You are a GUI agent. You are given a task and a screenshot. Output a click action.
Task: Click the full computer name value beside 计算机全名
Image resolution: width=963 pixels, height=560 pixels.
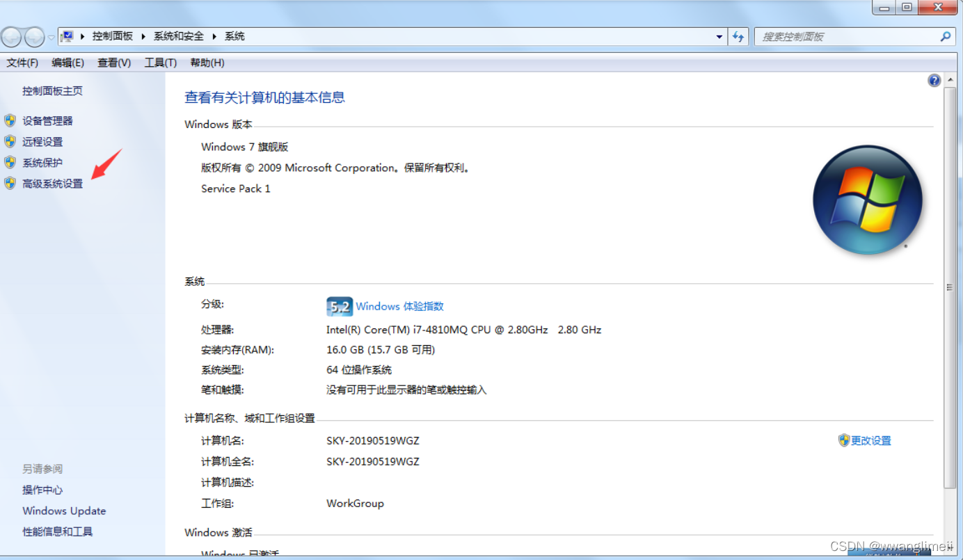click(x=373, y=461)
